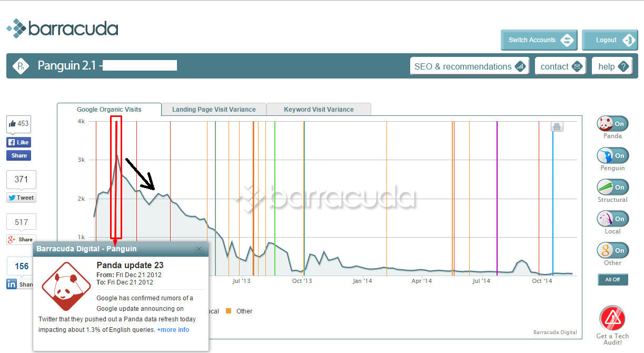
Task: Toggle the Local updates switch
Action: [x=612, y=219]
